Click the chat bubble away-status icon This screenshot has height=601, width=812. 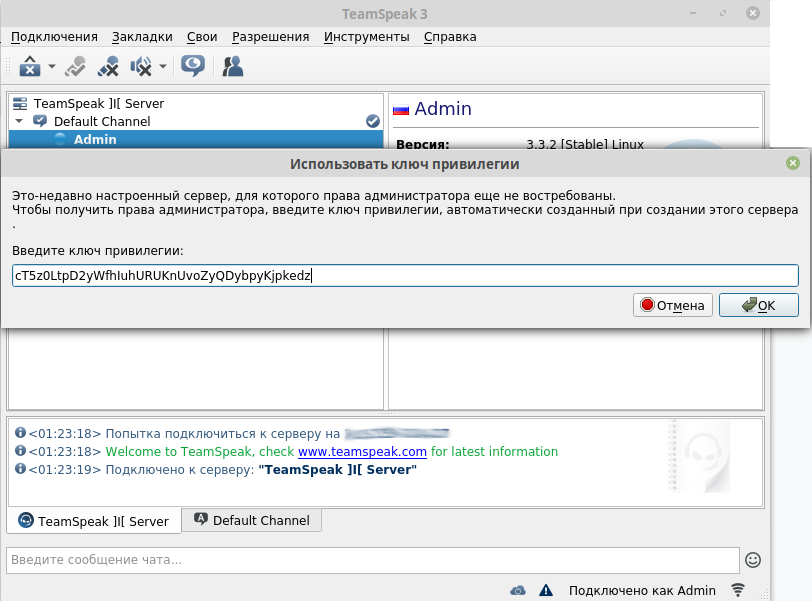193,66
